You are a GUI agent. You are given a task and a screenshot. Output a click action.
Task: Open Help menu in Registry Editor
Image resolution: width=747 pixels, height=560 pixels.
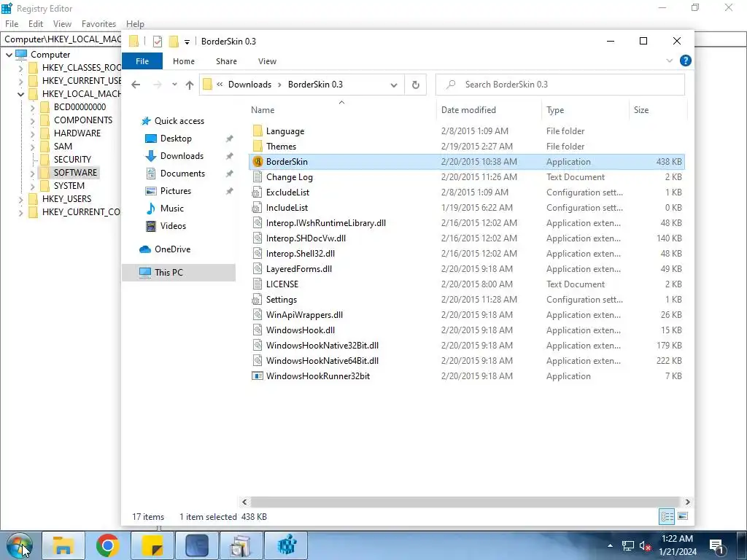pyautogui.click(x=135, y=24)
